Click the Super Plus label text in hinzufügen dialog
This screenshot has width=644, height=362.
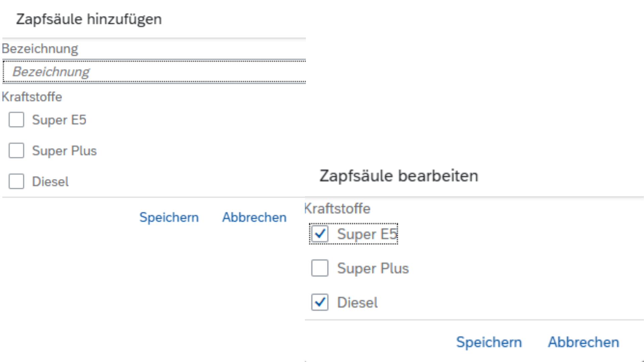[64, 151]
